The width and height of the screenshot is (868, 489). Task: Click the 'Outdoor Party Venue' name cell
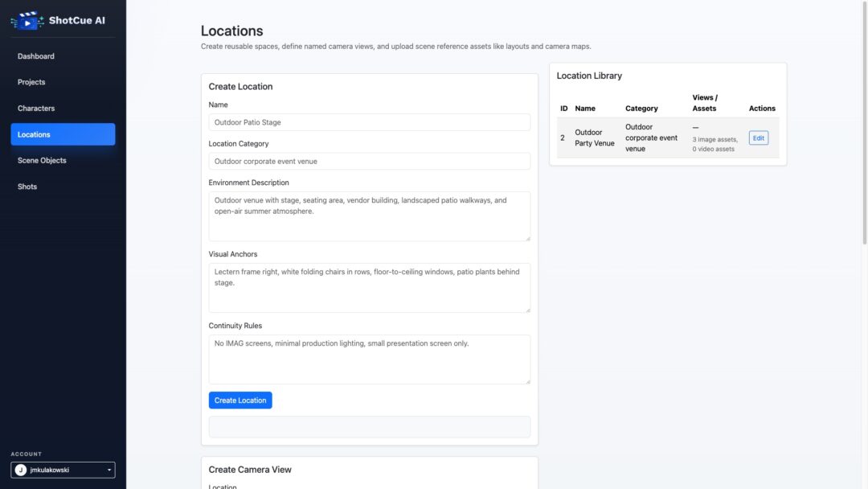coord(595,138)
